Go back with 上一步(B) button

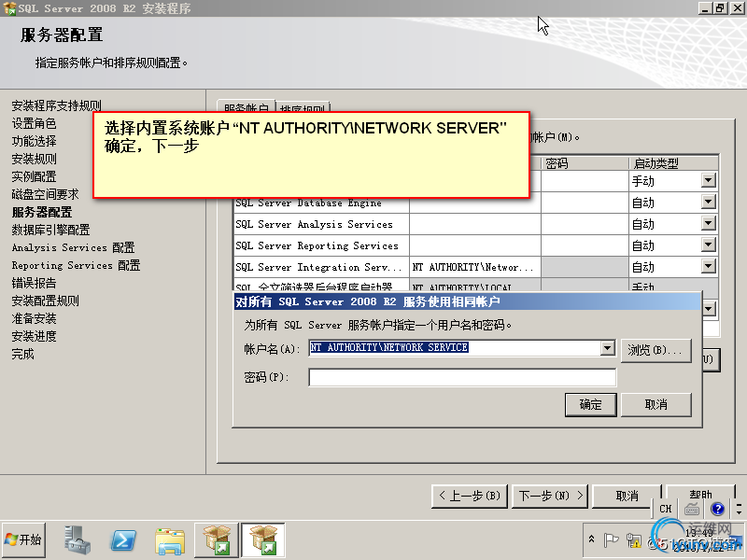470,497
